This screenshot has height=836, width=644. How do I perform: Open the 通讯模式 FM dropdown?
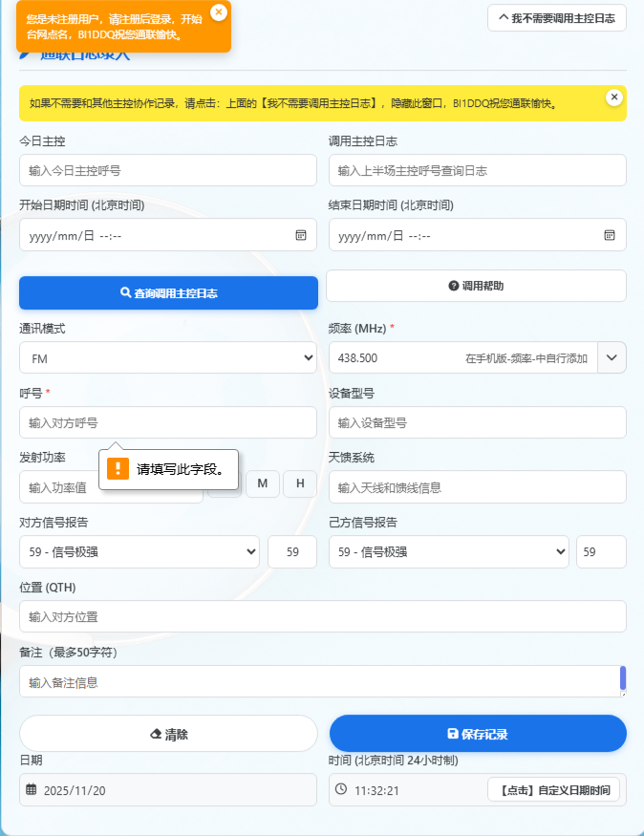click(x=168, y=357)
